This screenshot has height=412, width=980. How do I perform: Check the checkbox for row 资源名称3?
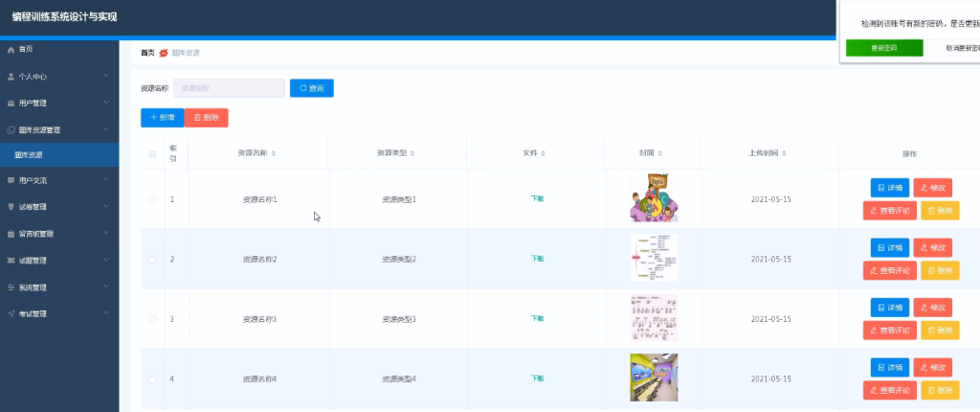[152, 319]
